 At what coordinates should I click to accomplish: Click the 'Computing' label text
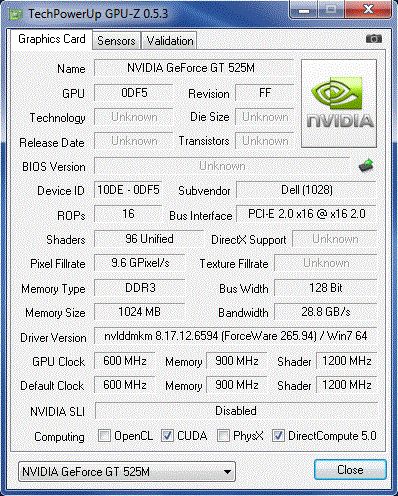[x=59, y=437]
